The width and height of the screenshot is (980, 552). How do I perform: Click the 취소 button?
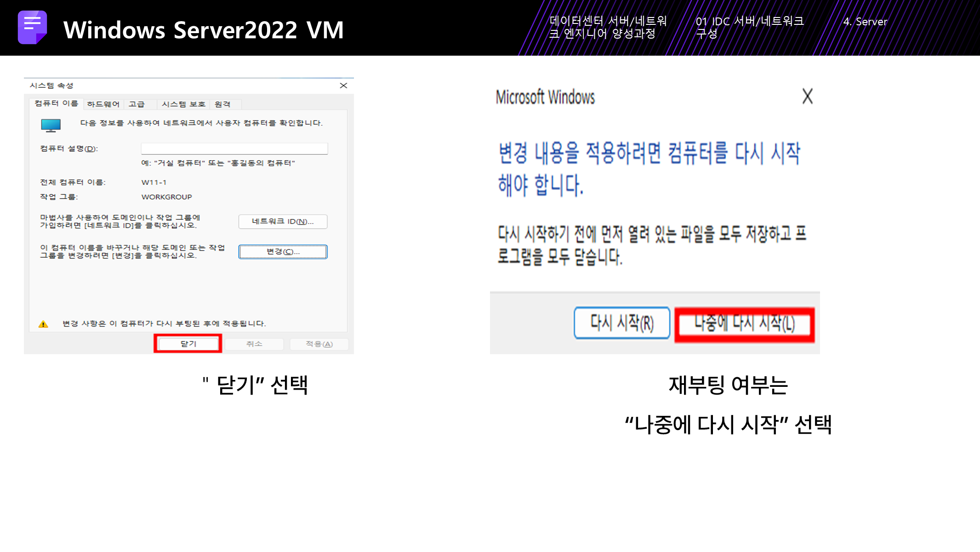[254, 344]
